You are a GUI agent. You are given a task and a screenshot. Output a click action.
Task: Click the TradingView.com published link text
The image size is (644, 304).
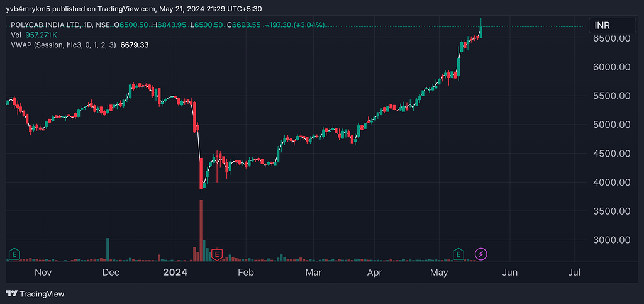coord(126,9)
